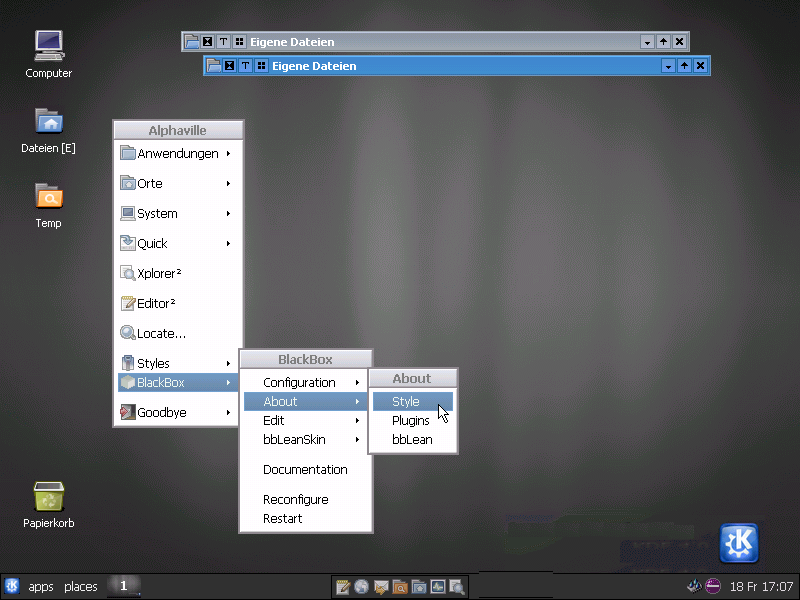Click the purple round tray icon
Screen dimensions: 800x600
coord(713,586)
